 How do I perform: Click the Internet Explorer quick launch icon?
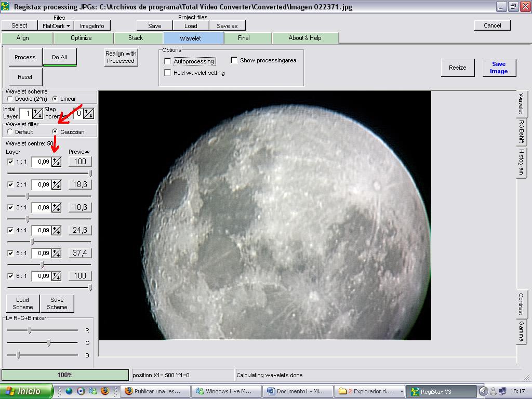pyautogui.click(x=69, y=391)
